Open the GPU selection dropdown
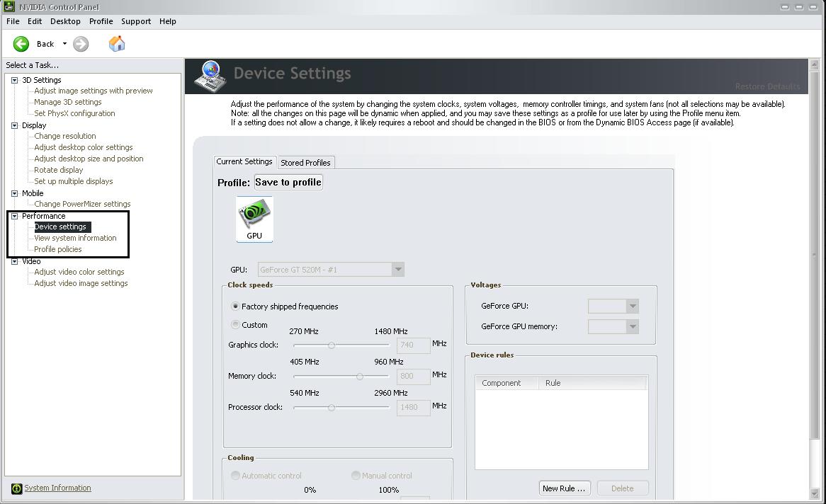Image resolution: width=826 pixels, height=504 pixels. point(398,269)
